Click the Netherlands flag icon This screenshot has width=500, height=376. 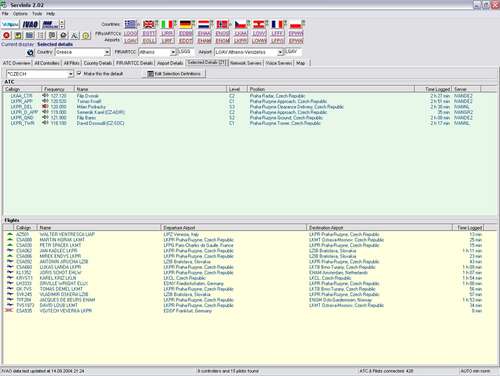pyautogui.click(x=204, y=24)
